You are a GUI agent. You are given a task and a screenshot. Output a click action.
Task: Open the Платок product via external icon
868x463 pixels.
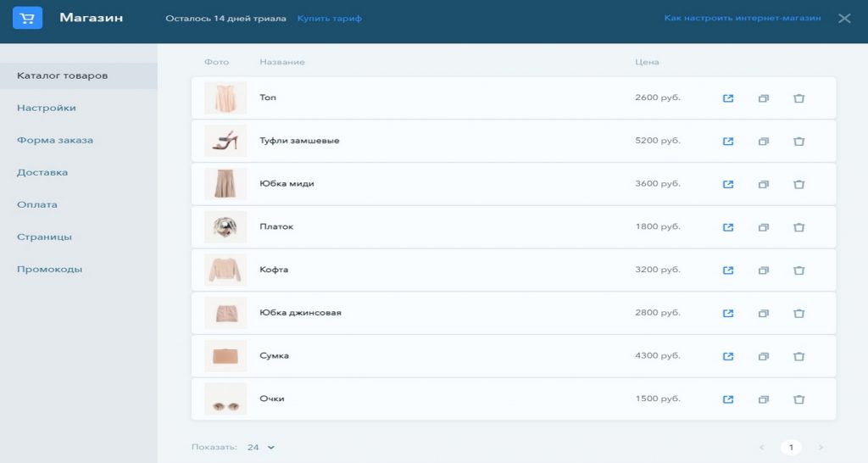(727, 227)
